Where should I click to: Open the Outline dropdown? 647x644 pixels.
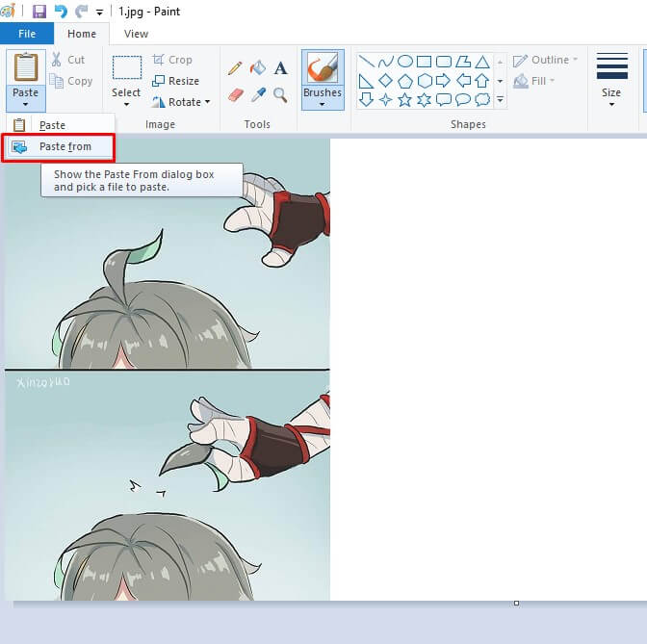[545, 60]
